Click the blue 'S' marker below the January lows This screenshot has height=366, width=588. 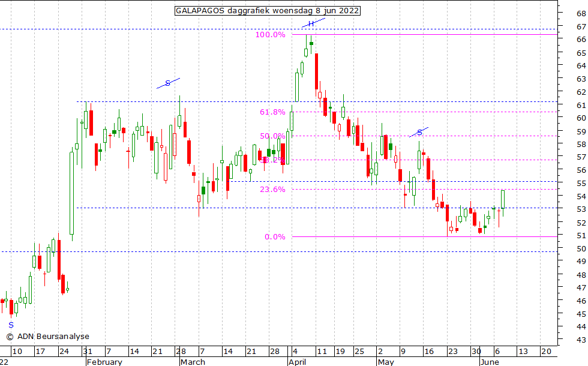pyautogui.click(x=11, y=325)
